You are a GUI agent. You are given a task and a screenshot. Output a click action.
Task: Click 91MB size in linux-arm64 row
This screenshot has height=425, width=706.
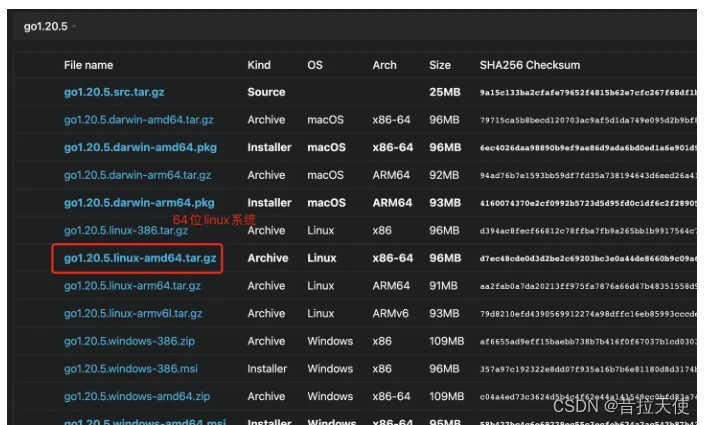(x=443, y=286)
